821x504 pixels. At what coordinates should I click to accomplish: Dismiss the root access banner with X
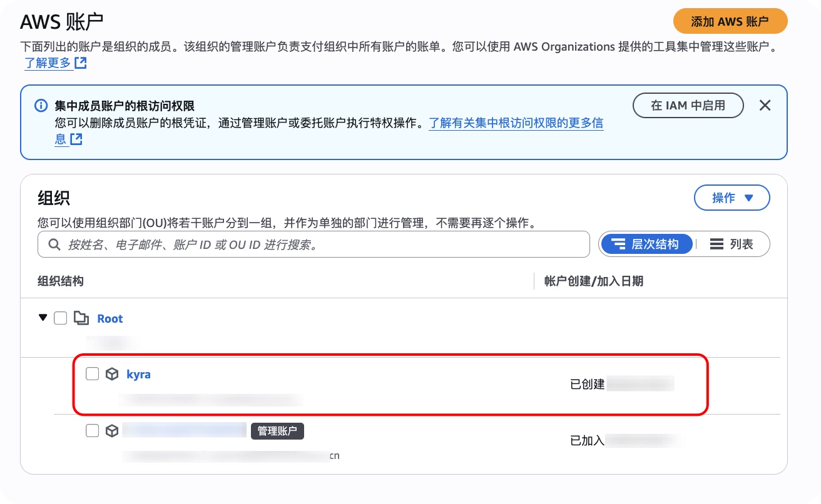(765, 106)
